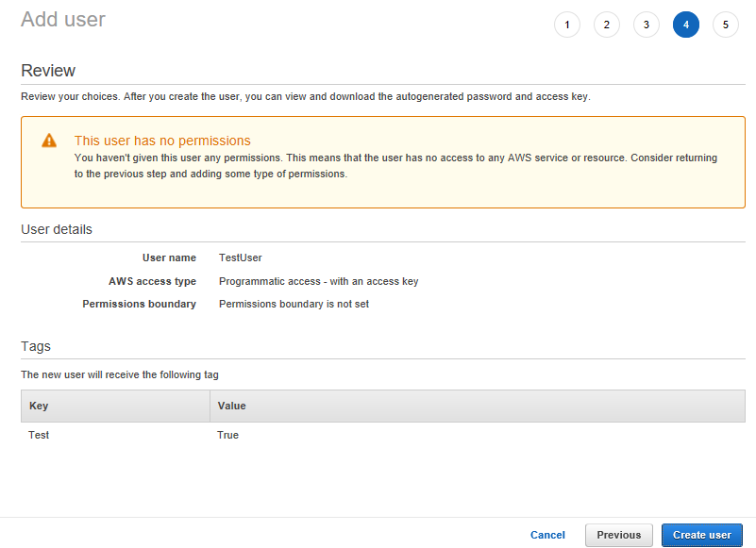This screenshot has width=756, height=548.
Task: Jump back to step 2 indicator
Action: pos(607,25)
